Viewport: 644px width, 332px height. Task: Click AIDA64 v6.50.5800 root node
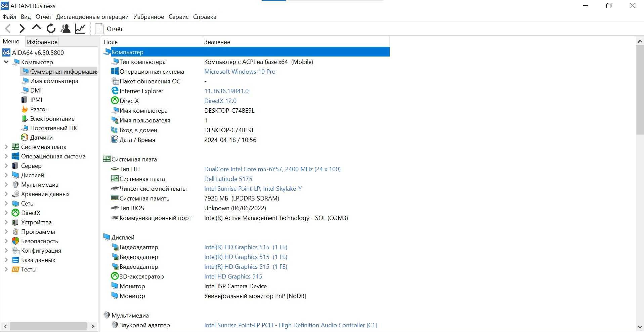pyautogui.click(x=33, y=52)
